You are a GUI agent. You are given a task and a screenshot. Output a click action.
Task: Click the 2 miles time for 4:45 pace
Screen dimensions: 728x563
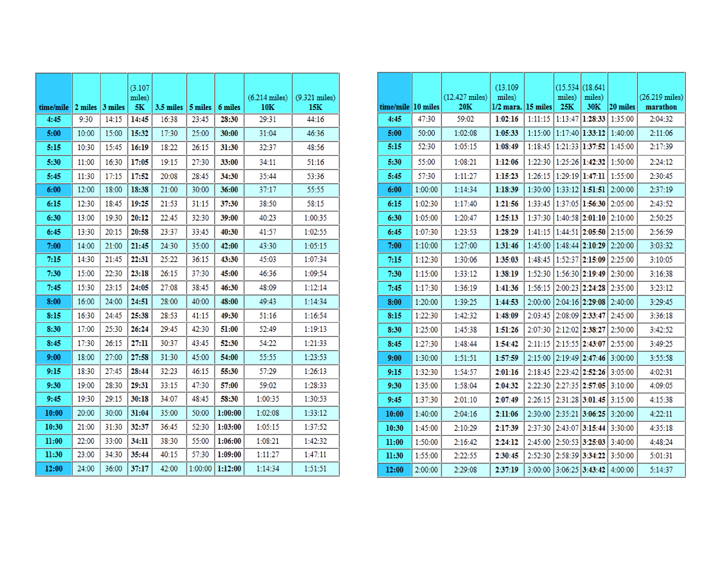click(x=86, y=119)
